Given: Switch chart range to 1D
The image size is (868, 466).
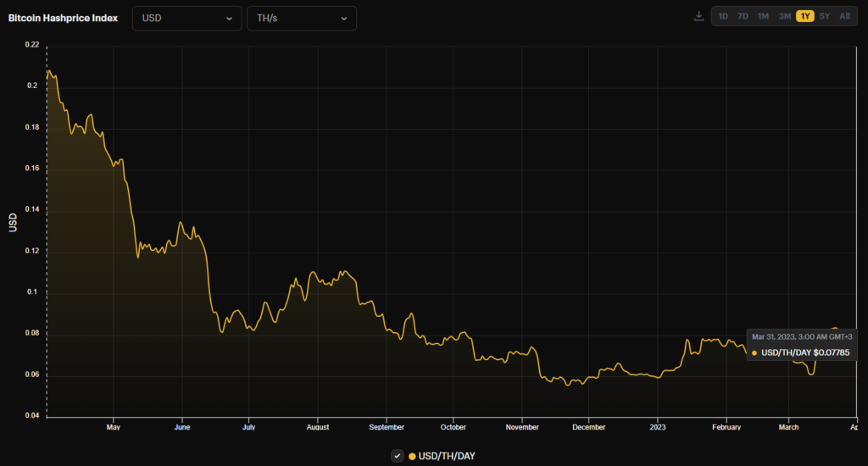Looking at the screenshot, I should [x=723, y=16].
